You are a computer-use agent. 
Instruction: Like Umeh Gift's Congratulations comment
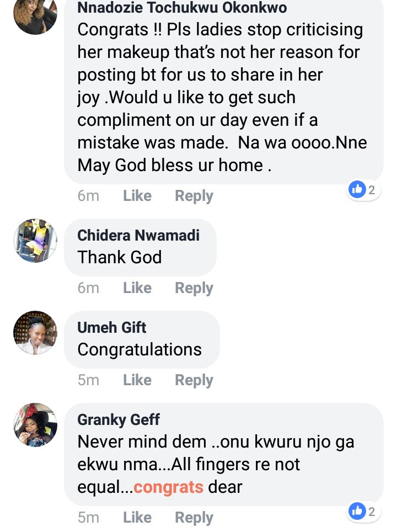click(x=137, y=380)
